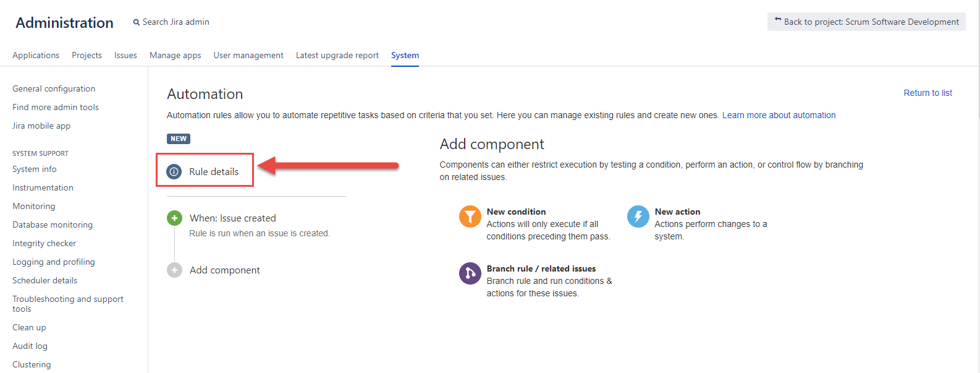The width and height of the screenshot is (980, 373).
Task: Click the Return to list link
Action: click(x=927, y=93)
